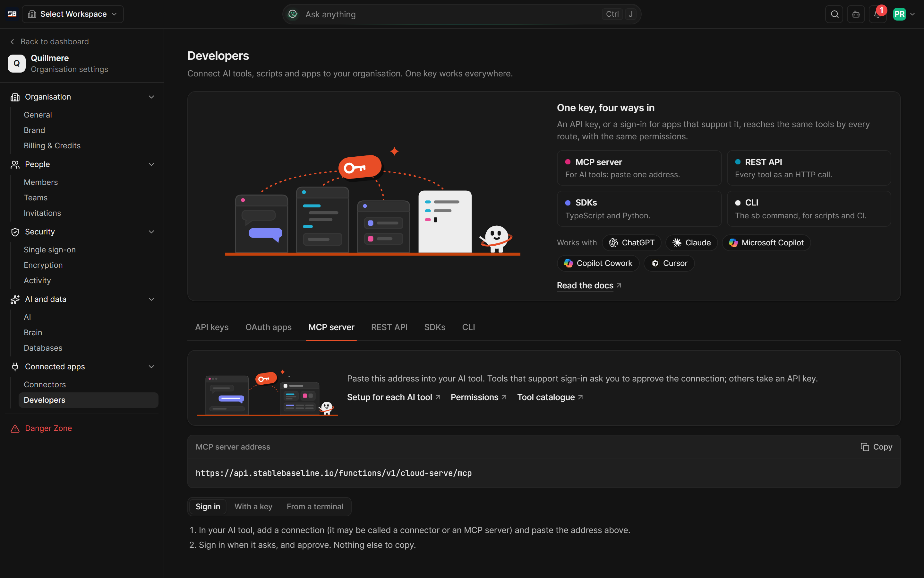Open the search icon button in header
The height and width of the screenshot is (578, 924).
point(834,14)
